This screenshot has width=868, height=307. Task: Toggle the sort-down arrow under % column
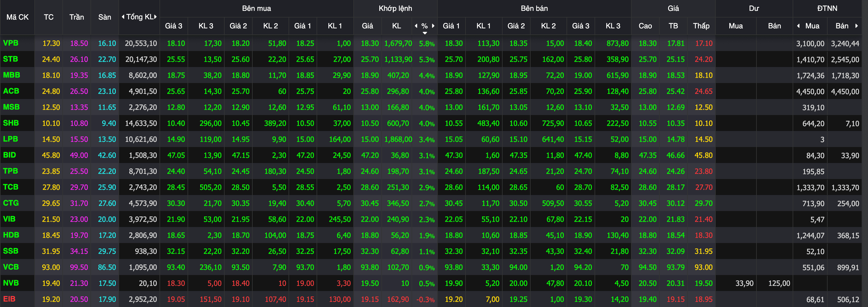[425, 33]
